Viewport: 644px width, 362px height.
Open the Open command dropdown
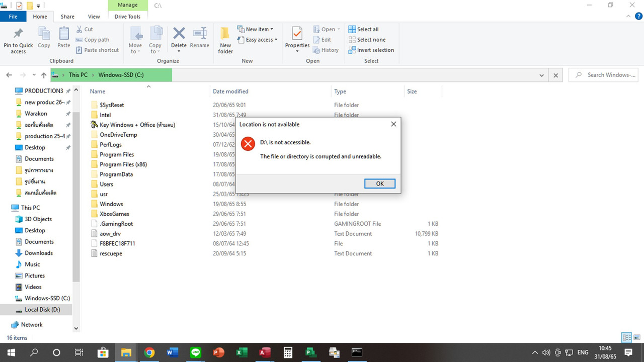tap(327, 29)
